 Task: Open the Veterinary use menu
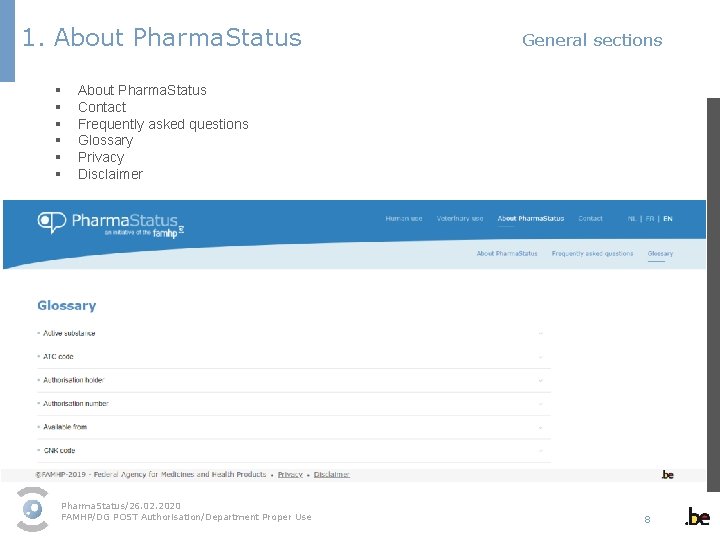pos(460,218)
